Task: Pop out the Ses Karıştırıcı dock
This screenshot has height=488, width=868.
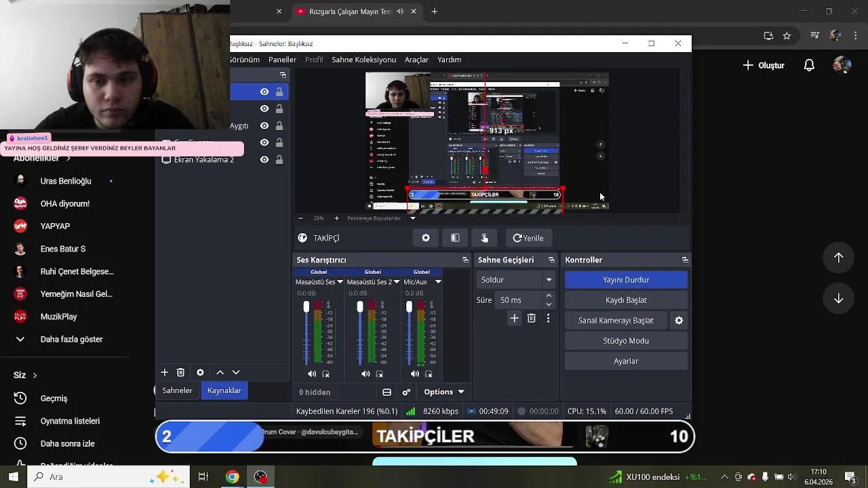Action: pos(465,260)
